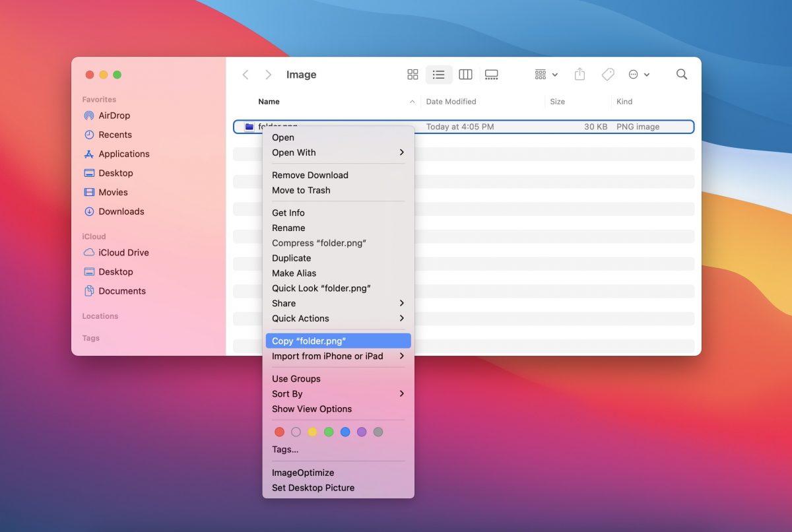
Task: Choose Set Desktop Picture option
Action: (313, 488)
